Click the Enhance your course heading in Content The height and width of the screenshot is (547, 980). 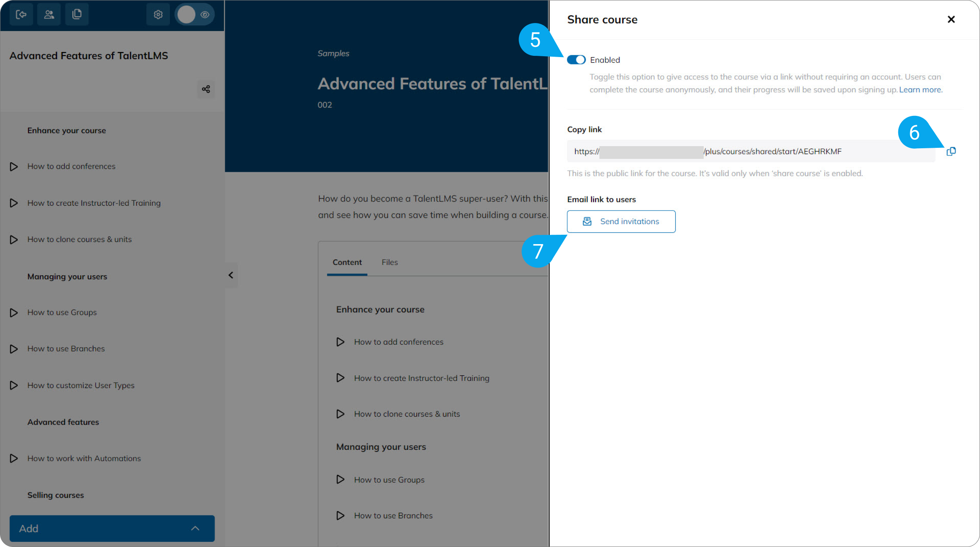click(x=380, y=310)
